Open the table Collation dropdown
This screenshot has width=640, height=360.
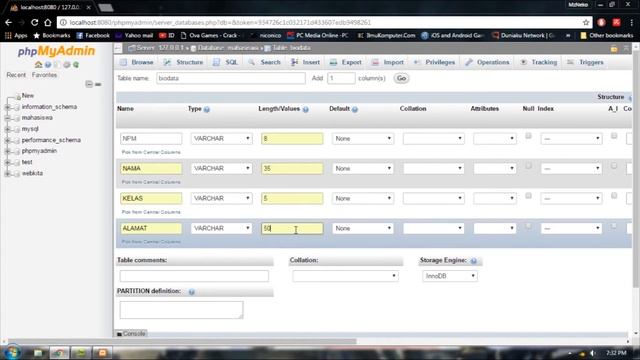coord(345,276)
